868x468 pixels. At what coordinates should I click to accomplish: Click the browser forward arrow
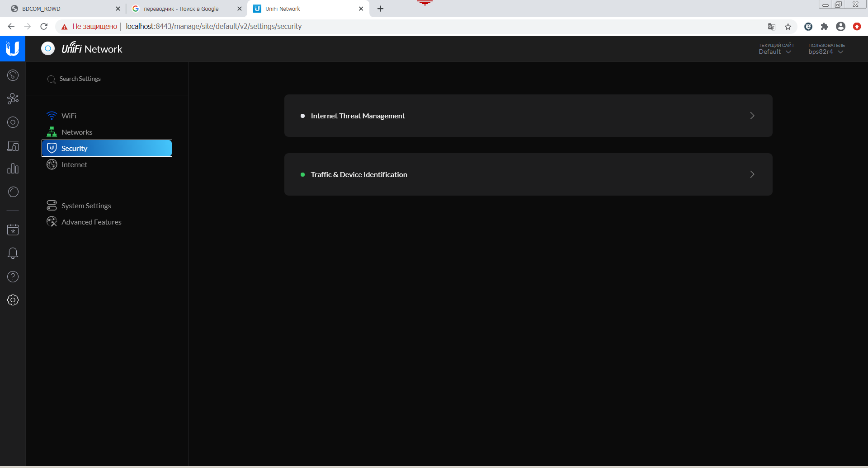(x=28, y=27)
